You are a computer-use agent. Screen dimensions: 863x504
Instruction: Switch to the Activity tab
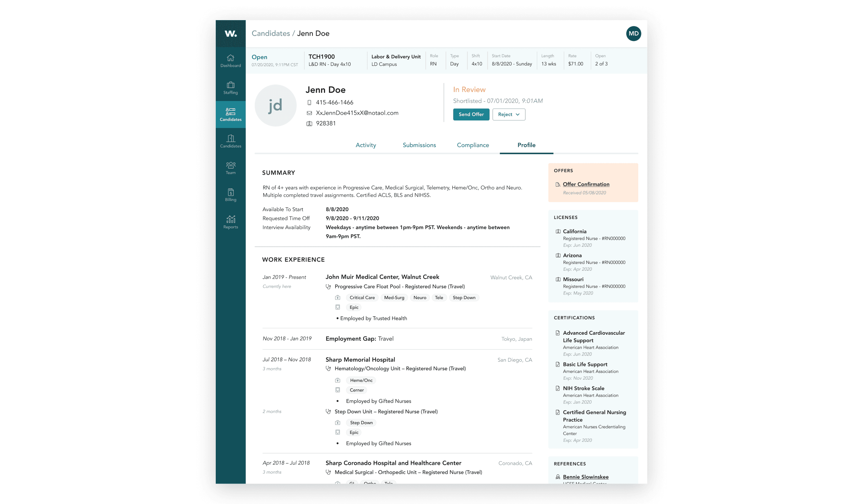pyautogui.click(x=366, y=145)
